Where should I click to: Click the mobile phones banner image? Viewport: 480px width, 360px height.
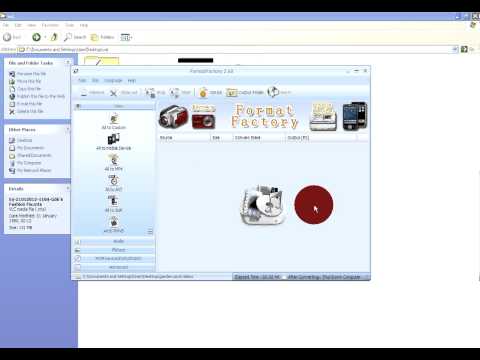(355, 116)
